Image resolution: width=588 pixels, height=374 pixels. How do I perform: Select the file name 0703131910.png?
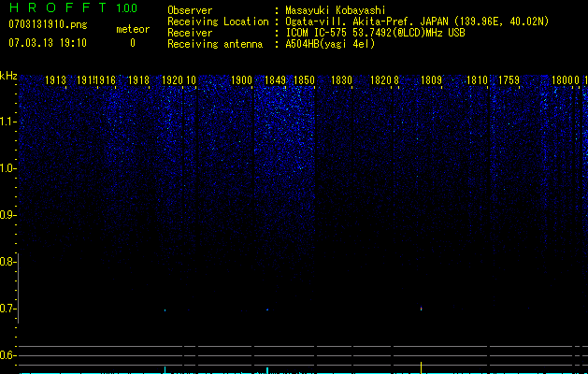[48, 24]
